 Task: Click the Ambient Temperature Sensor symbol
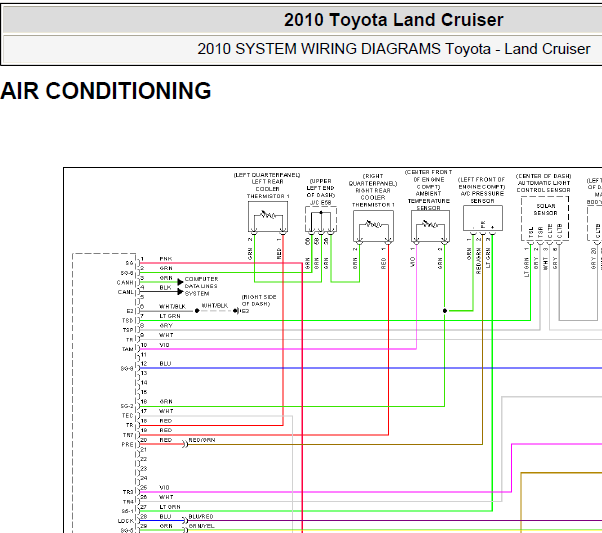click(x=430, y=226)
